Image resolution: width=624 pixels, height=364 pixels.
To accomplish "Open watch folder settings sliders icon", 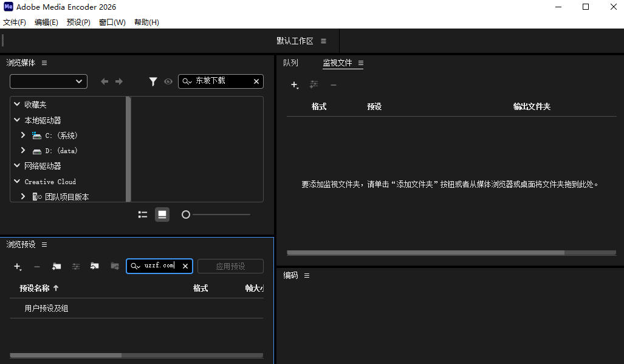I will [x=314, y=84].
